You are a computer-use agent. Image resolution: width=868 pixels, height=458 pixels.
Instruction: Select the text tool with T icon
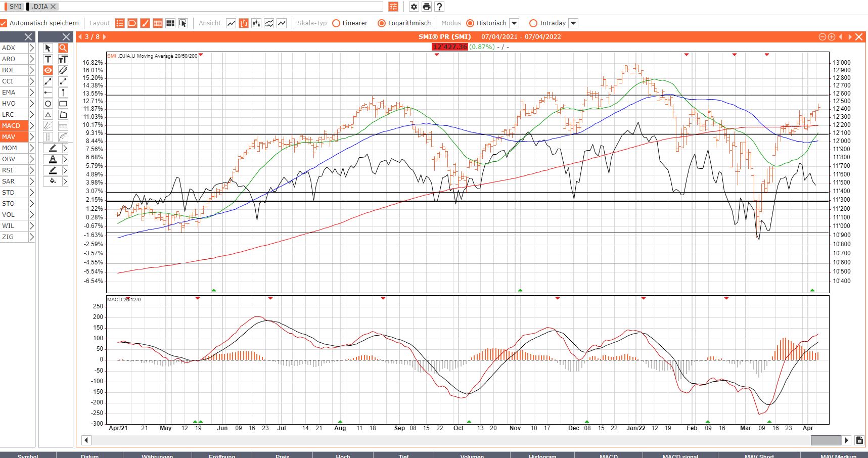click(x=48, y=59)
